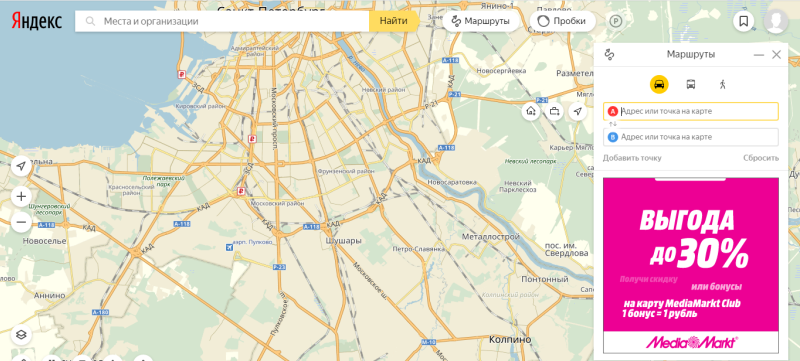The width and height of the screenshot is (800, 361).
Task: Click Сбросить to reset route
Action: tap(761, 158)
